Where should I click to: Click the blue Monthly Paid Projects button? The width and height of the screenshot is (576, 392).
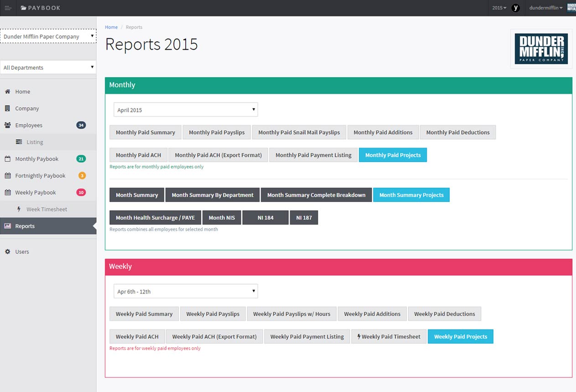pos(393,155)
